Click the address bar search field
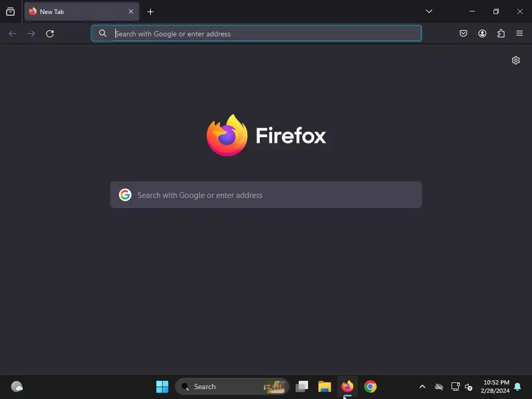 (x=257, y=34)
